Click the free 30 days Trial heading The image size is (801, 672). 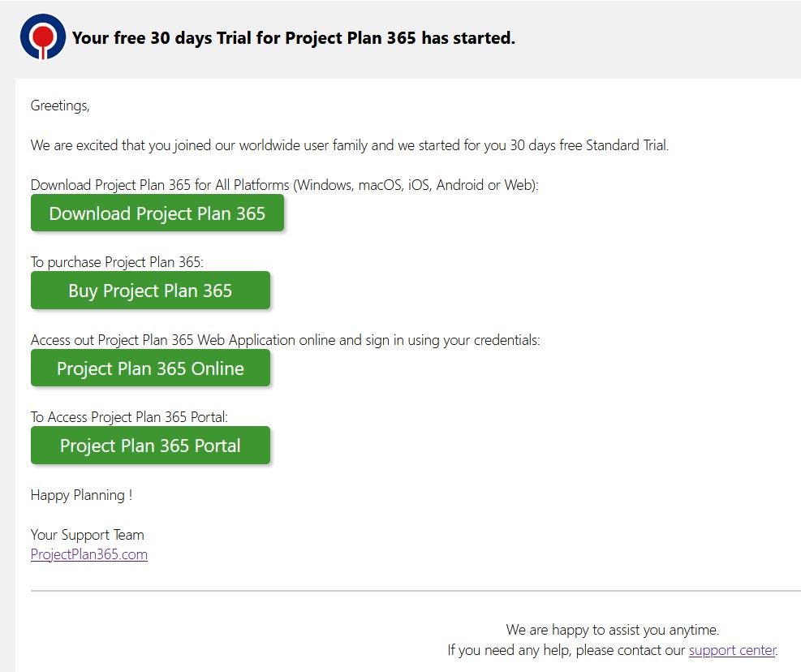[293, 37]
